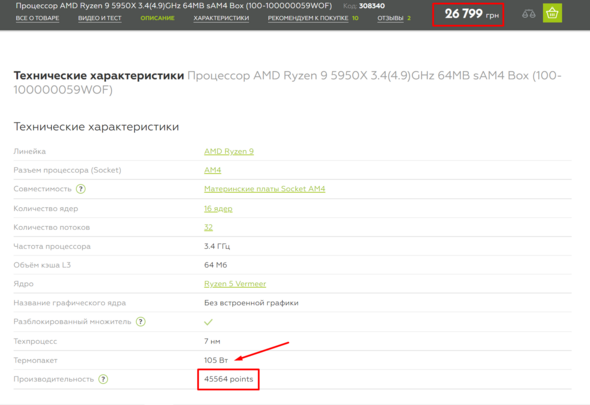This screenshot has height=405, width=590.
Task: Click the green unlocked multiplier checkmark
Action: coord(208,322)
